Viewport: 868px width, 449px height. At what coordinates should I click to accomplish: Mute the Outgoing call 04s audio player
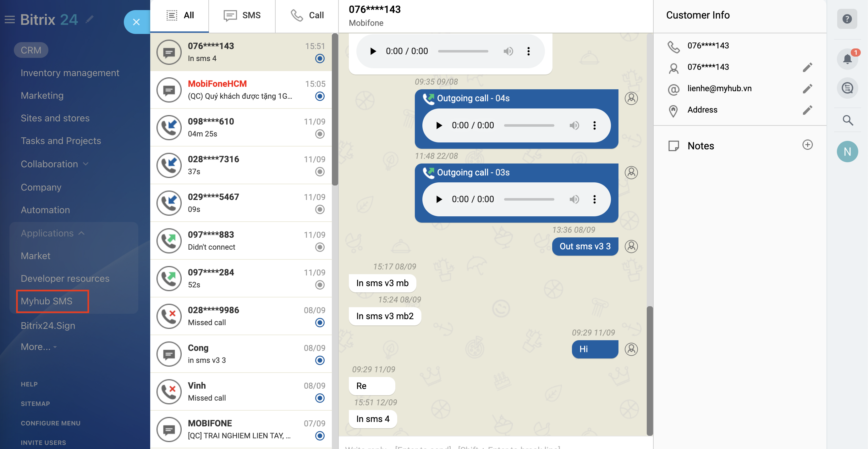pos(574,125)
